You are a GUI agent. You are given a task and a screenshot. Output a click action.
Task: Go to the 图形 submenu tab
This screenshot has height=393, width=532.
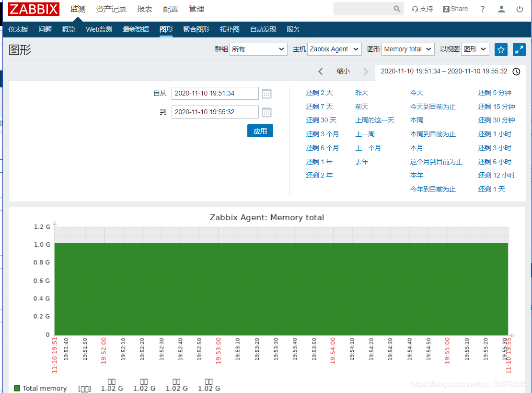[x=166, y=30]
